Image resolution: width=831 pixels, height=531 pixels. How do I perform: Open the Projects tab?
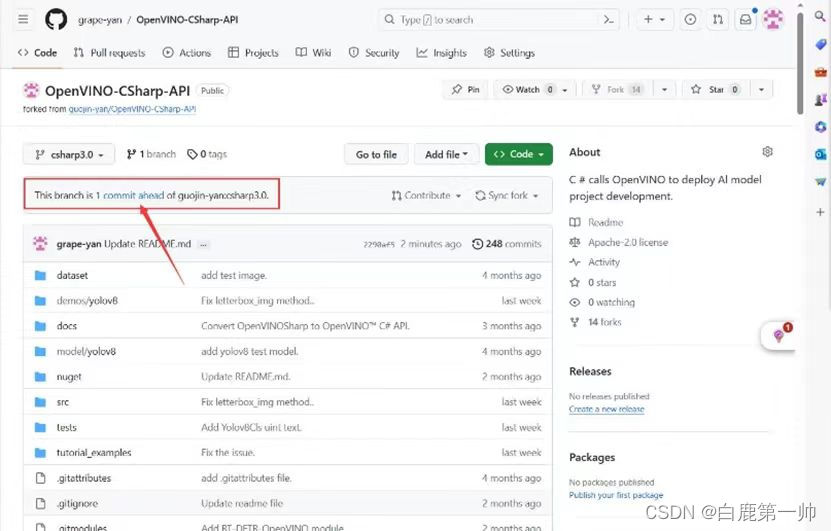pyautogui.click(x=253, y=52)
